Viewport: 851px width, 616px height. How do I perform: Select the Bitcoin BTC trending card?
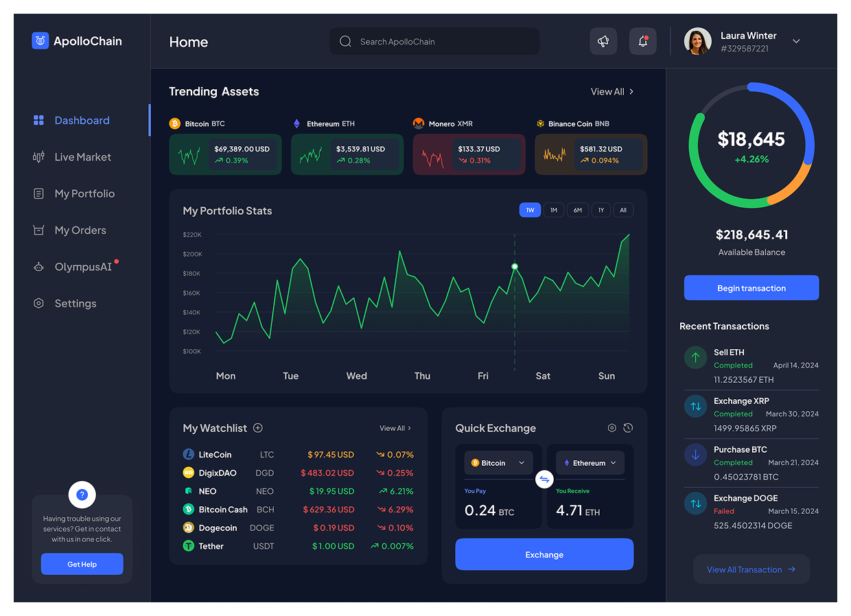click(x=225, y=154)
